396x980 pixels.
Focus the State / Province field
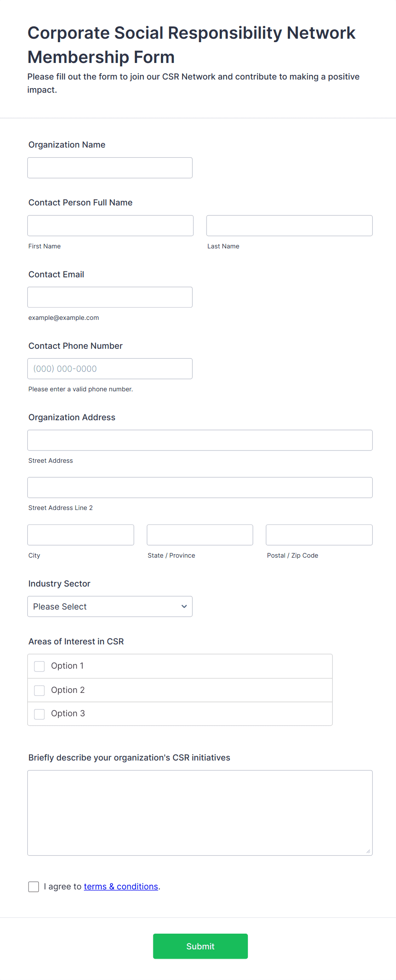coord(200,535)
